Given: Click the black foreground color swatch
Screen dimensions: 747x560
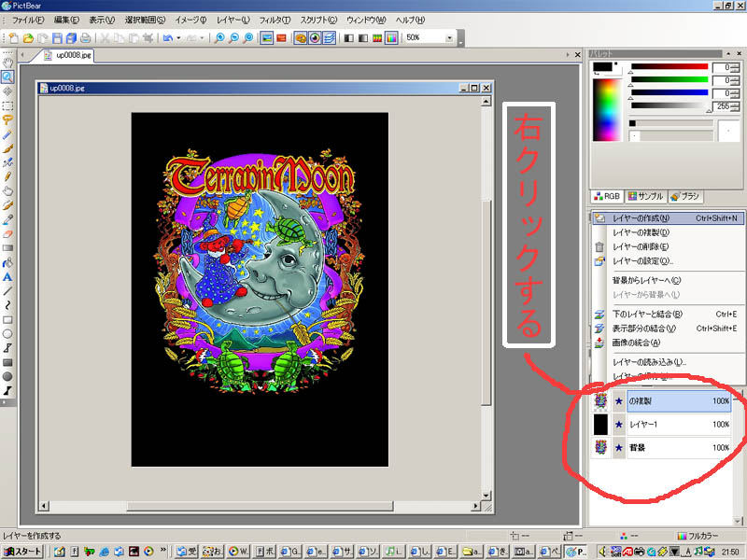Looking at the screenshot, I should tap(602, 67).
